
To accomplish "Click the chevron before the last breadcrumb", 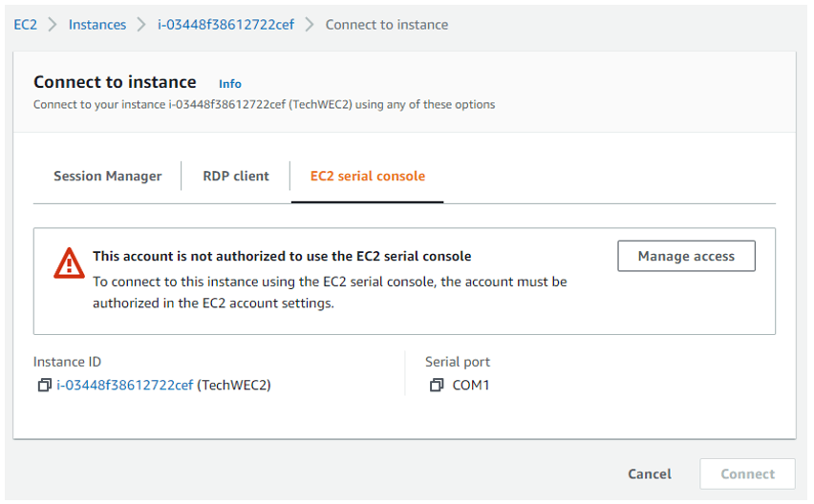I will pyautogui.click(x=310, y=25).
